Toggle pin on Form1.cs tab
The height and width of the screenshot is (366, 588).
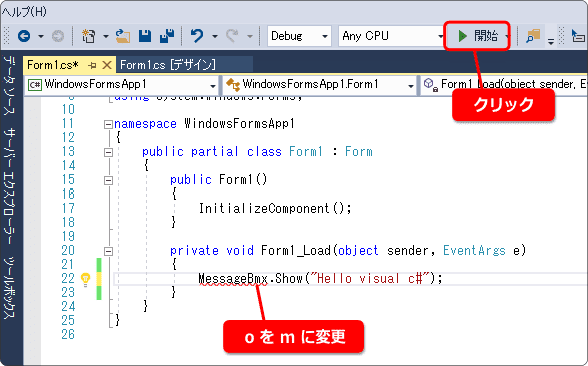click(x=92, y=66)
